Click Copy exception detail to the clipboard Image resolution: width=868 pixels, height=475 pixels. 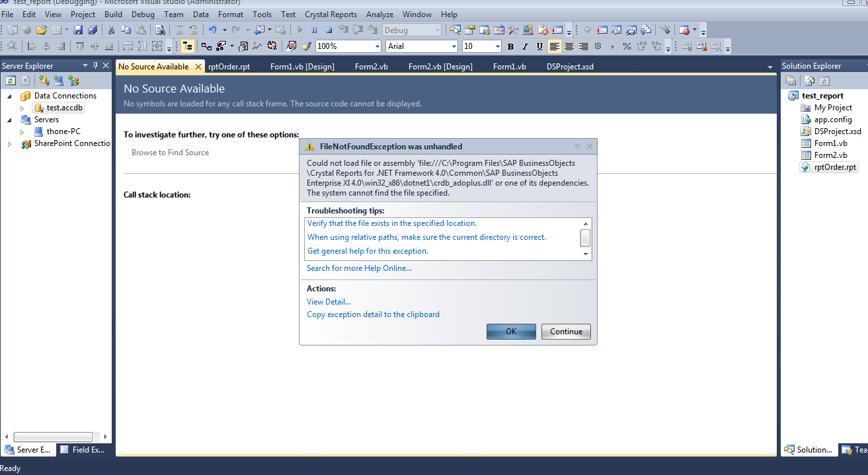(373, 314)
